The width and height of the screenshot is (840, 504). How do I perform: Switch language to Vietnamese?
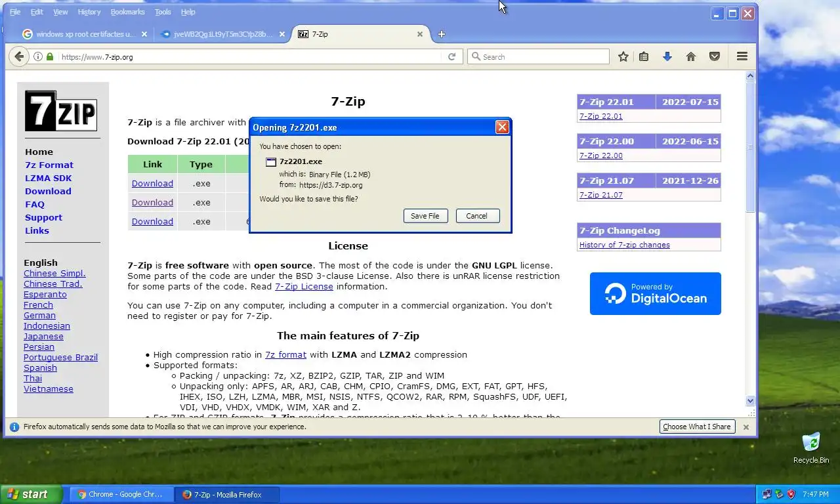[x=49, y=388]
